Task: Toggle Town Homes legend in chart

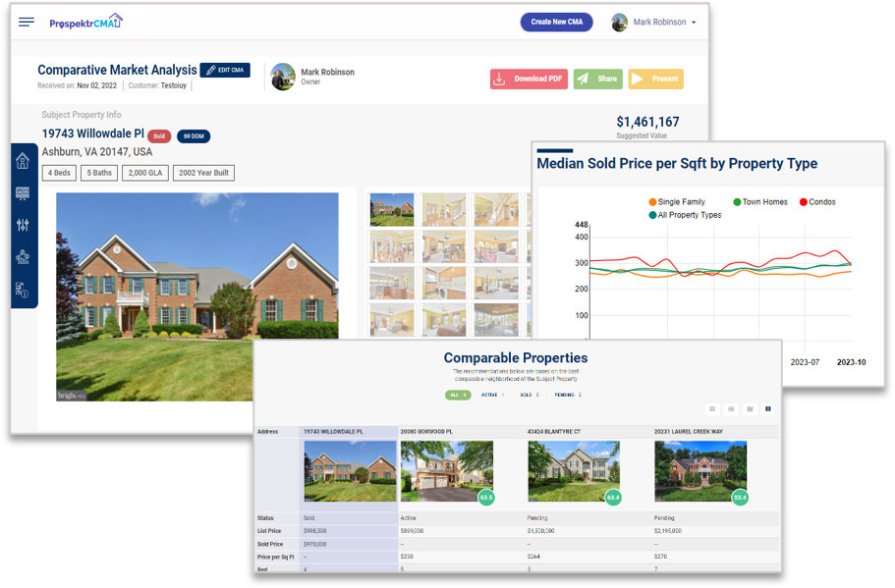Action: coord(760,202)
